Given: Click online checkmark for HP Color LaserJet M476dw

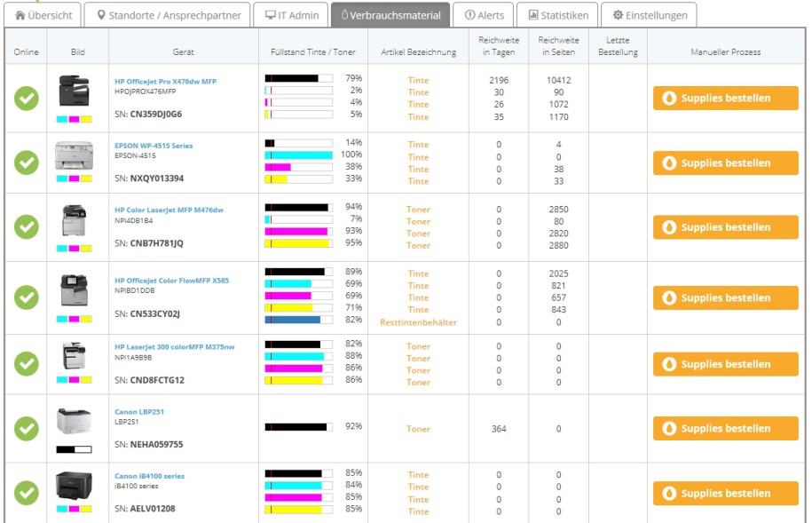Looking at the screenshot, I should pyautogui.click(x=27, y=227).
